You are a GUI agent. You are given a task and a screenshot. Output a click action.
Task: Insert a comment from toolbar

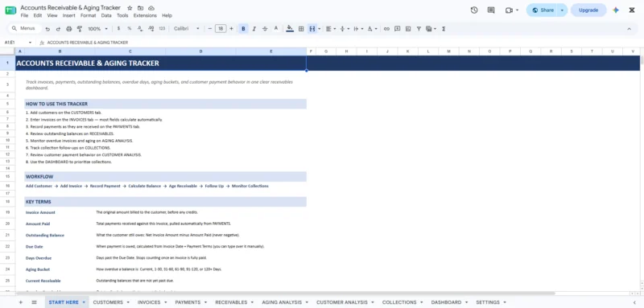click(x=397, y=29)
